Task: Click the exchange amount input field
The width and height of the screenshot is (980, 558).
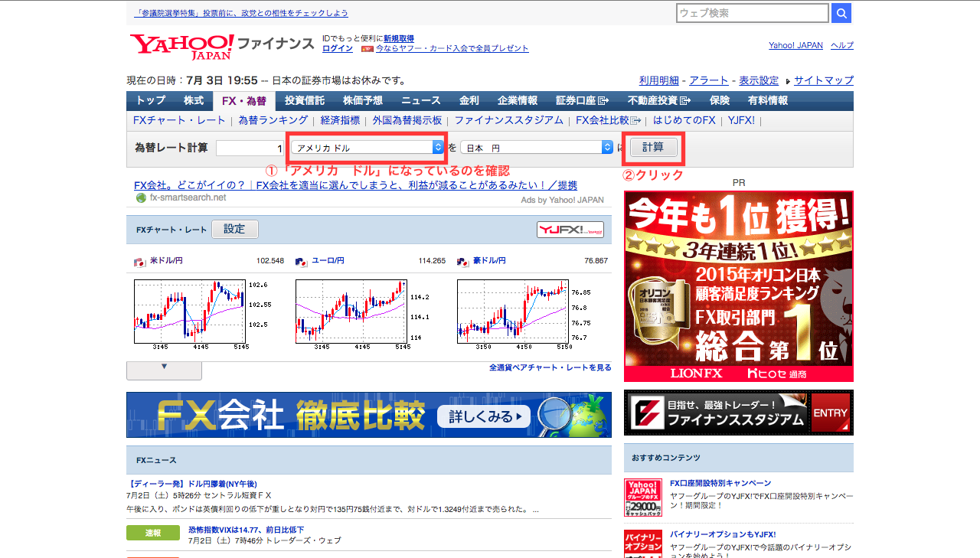Action: pos(250,148)
